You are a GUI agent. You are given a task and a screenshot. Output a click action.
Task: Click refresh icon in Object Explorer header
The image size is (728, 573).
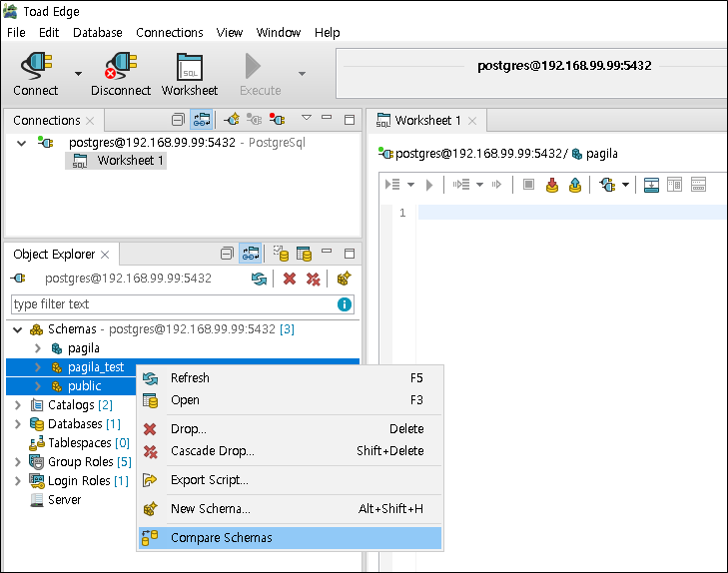point(259,279)
